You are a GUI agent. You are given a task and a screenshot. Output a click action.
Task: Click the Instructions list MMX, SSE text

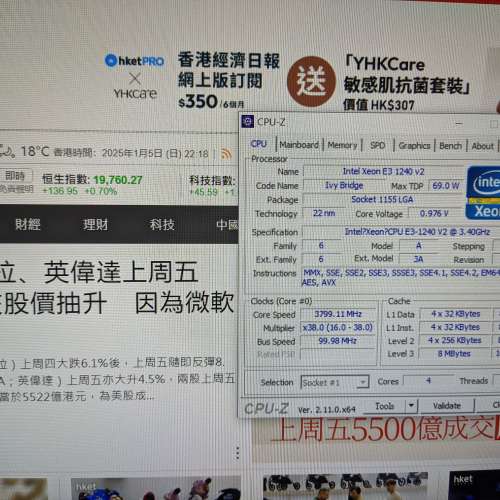click(x=401, y=278)
